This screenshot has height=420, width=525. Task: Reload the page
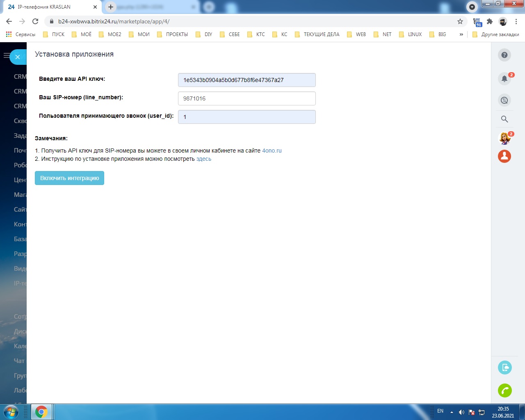pos(35,21)
